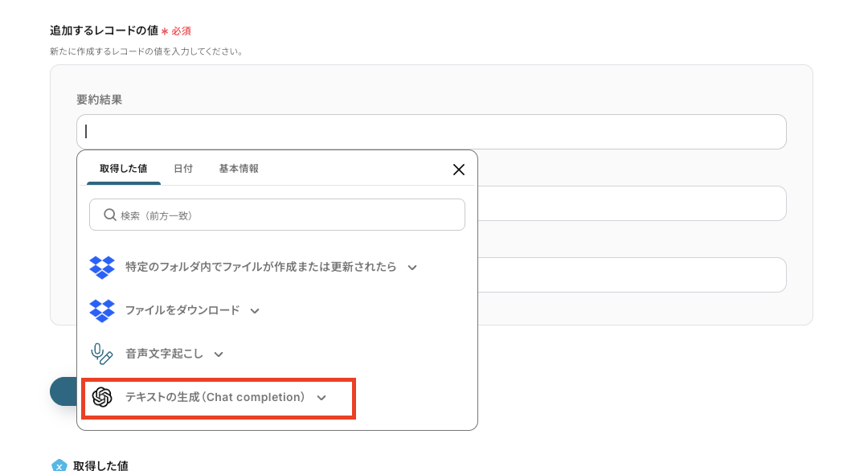Click the microphone icon for 音声文字起こし
This screenshot has width=868, height=471.
pyautogui.click(x=102, y=354)
